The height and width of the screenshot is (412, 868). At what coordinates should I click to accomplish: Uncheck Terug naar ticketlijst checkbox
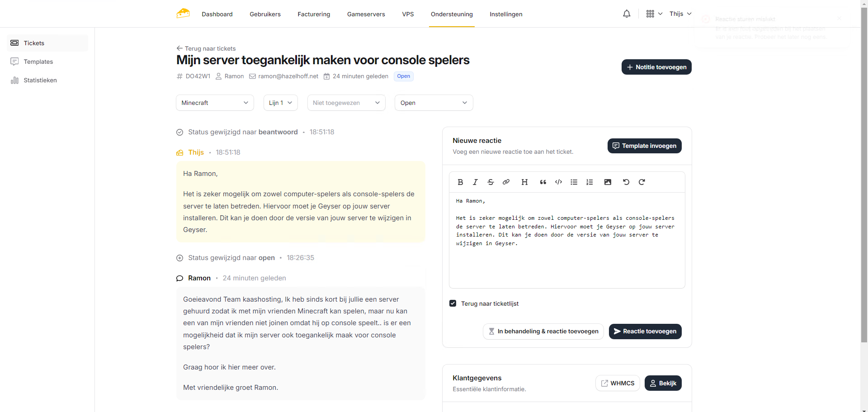click(x=453, y=303)
